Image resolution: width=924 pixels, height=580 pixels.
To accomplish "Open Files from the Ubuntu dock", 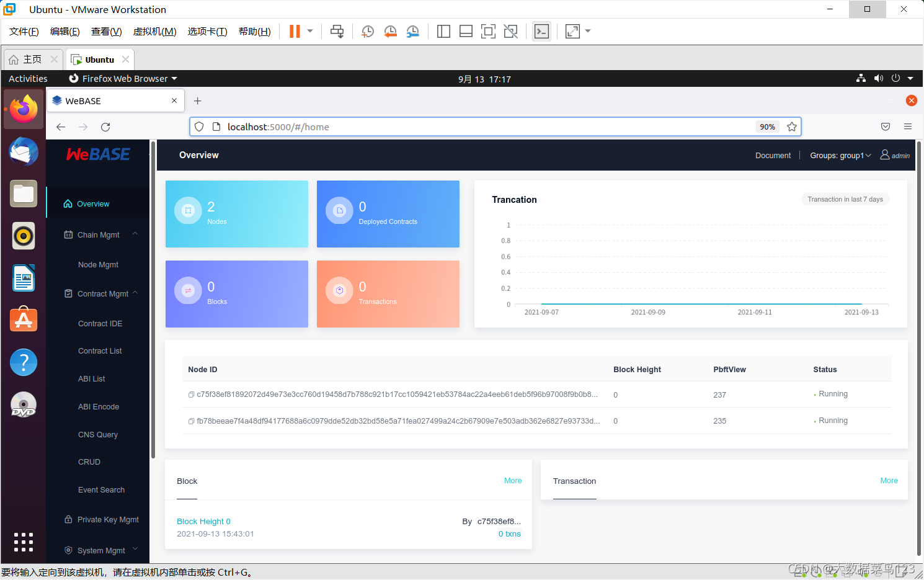I will 24,194.
